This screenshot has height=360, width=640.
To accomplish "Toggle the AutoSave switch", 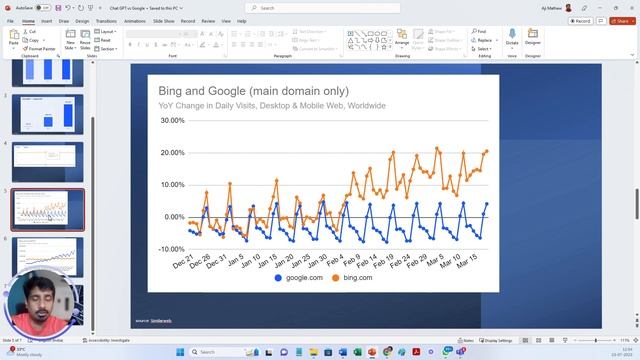I will coord(42,8).
